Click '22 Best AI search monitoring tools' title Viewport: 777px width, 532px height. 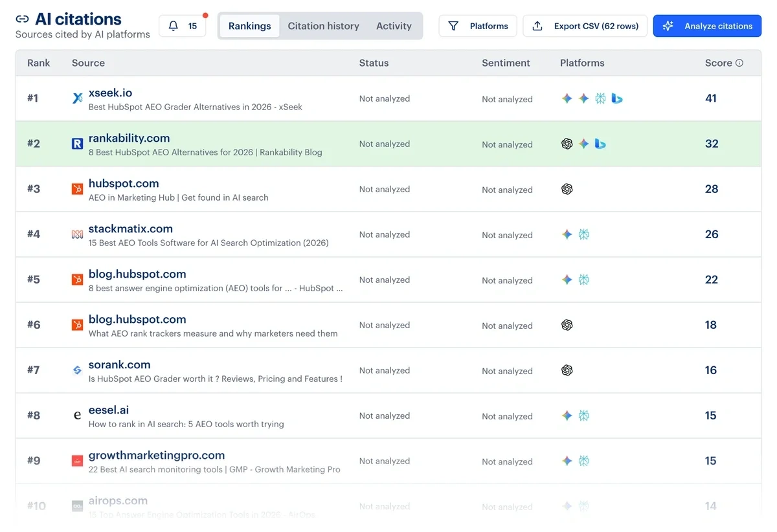[x=214, y=469]
